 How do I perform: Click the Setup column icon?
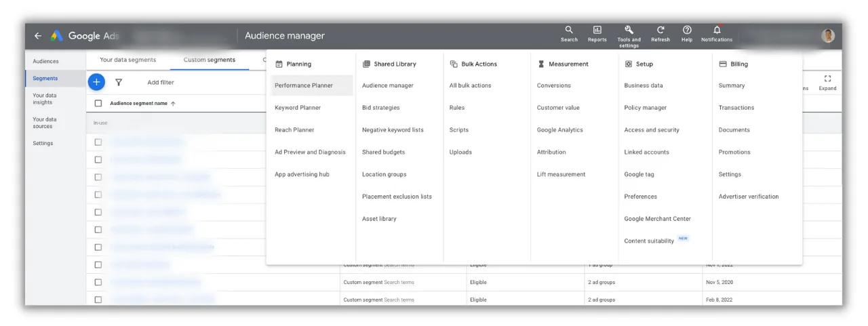pyautogui.click(x=629, y=64)
